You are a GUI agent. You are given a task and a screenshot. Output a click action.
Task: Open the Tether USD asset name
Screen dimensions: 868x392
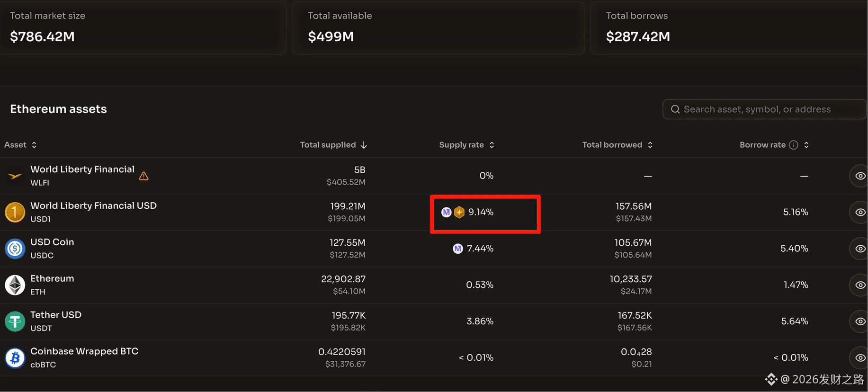(x=56, y=315)
